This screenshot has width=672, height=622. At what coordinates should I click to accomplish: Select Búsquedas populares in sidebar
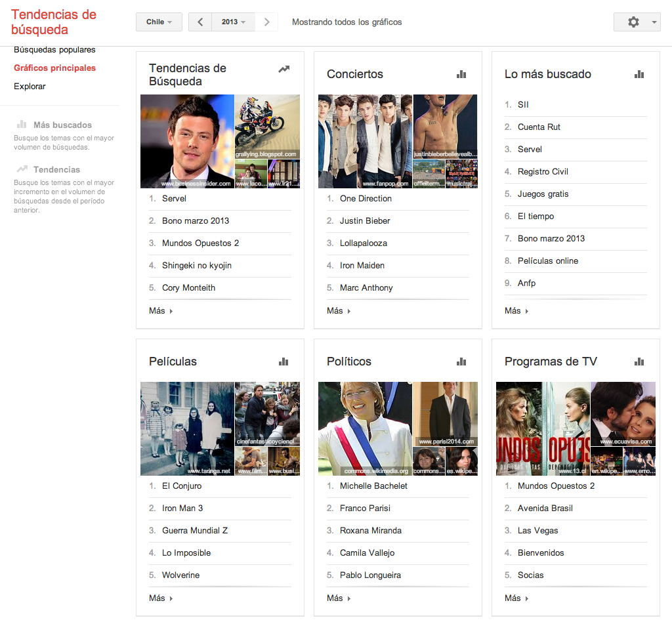coord(54,50)
